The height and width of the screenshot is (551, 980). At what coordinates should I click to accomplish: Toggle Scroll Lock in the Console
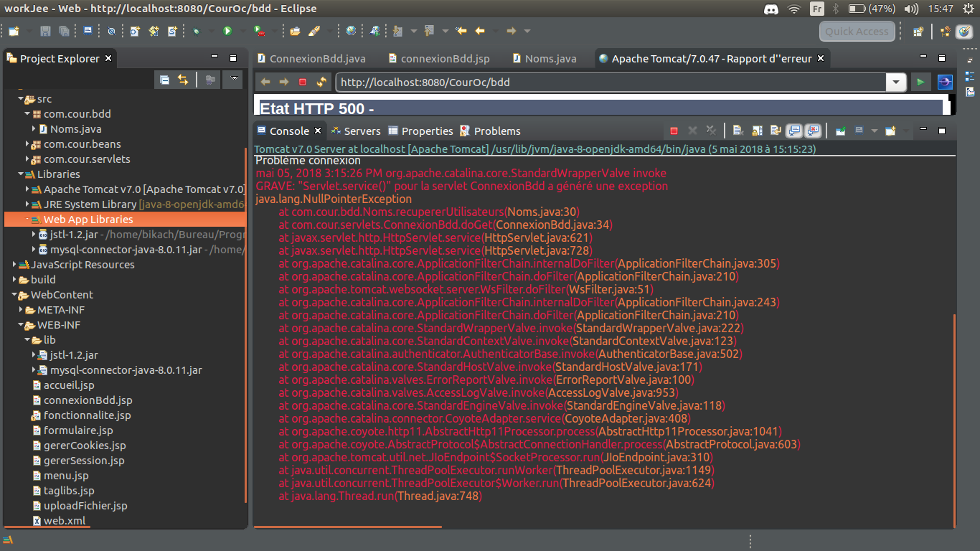tap(757, 131)
